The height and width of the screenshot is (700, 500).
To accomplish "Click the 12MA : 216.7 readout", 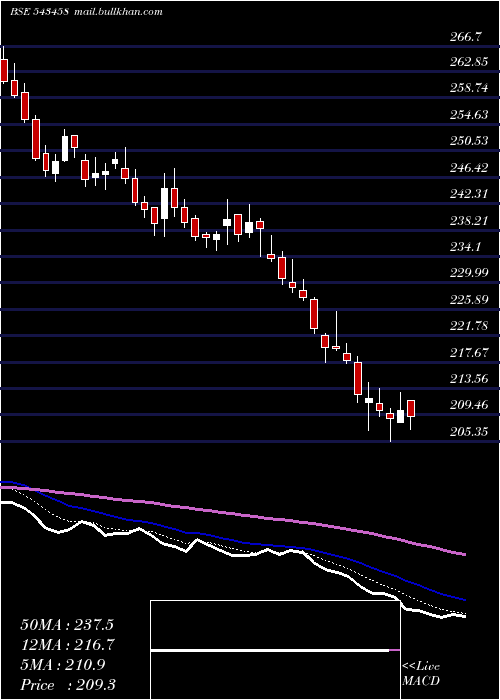I will pyautogui.click(x=67, y=645).
